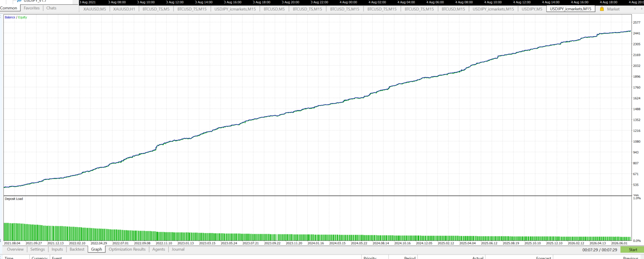Open the tester Settings tab
The height and width of the screenshot is (259, 644).
[x=38, y=250]
